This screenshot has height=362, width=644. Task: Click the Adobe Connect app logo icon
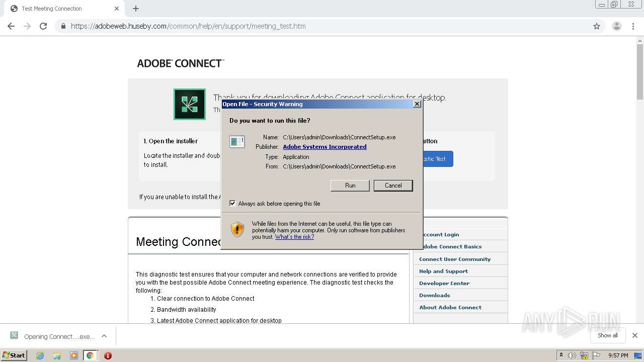[x=190, y=104]
